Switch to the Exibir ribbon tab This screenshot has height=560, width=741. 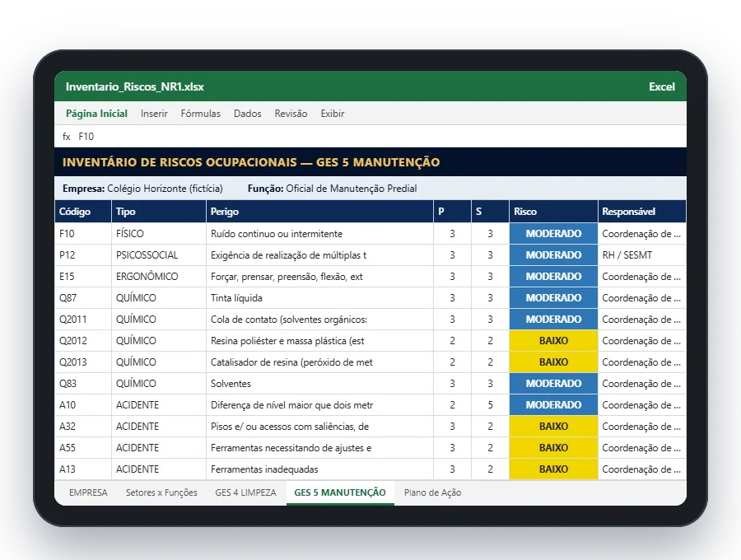click(333, 114)
